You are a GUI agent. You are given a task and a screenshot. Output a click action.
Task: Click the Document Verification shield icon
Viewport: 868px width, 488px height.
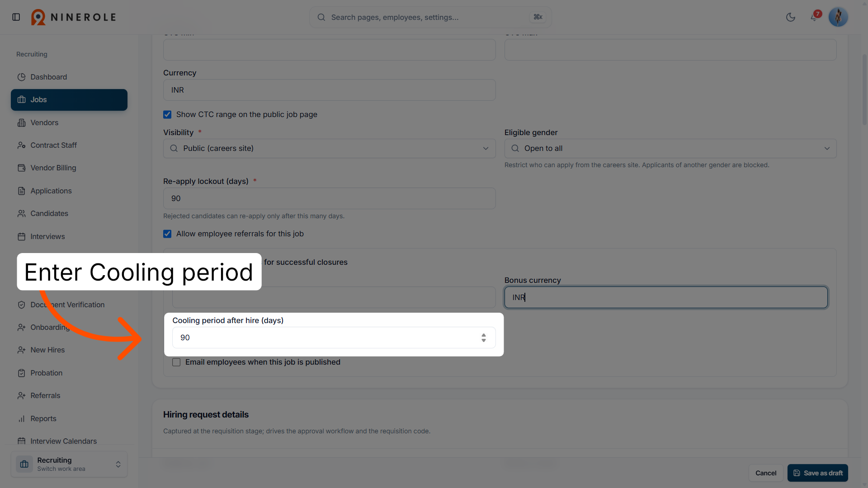click(x=21, y=305)
